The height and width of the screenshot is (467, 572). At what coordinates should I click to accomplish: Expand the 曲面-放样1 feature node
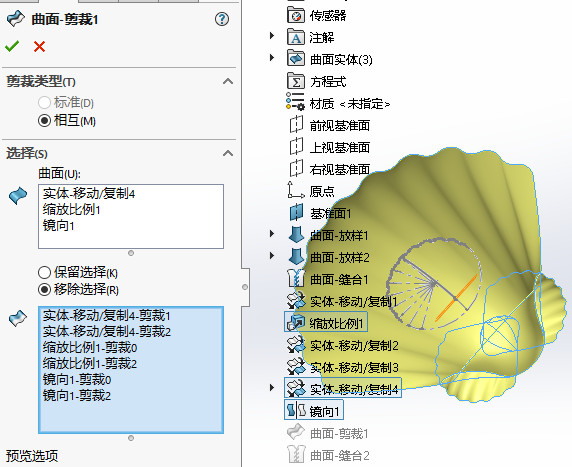[272, 234]
